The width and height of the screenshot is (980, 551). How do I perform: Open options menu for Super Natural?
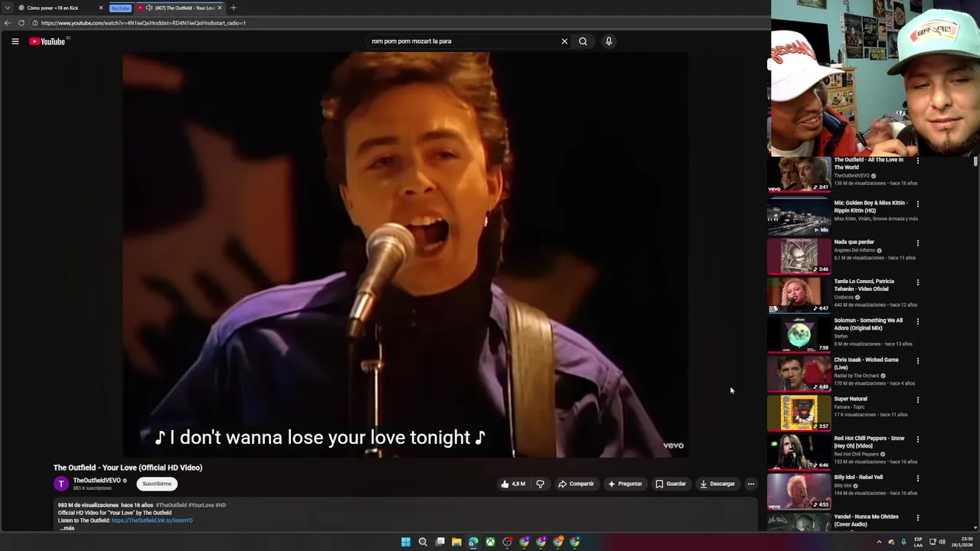[x=917, y=399]
